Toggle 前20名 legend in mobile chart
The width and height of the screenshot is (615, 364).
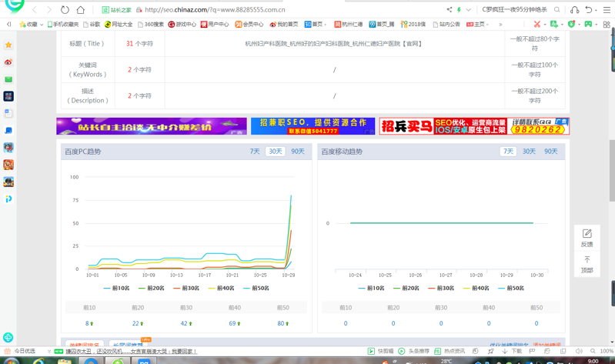click(x=406, y=288)
